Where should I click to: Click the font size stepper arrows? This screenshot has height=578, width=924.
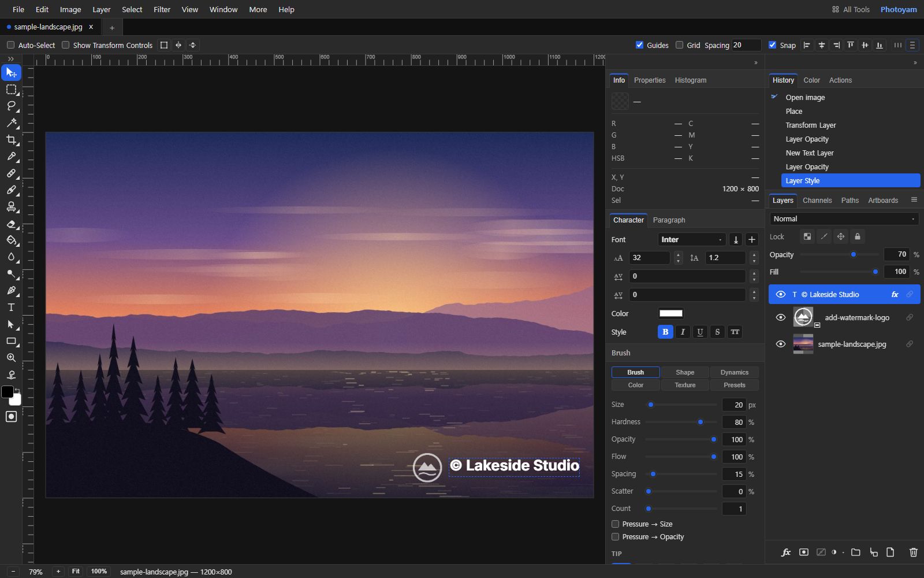click(x=678, y=258)
